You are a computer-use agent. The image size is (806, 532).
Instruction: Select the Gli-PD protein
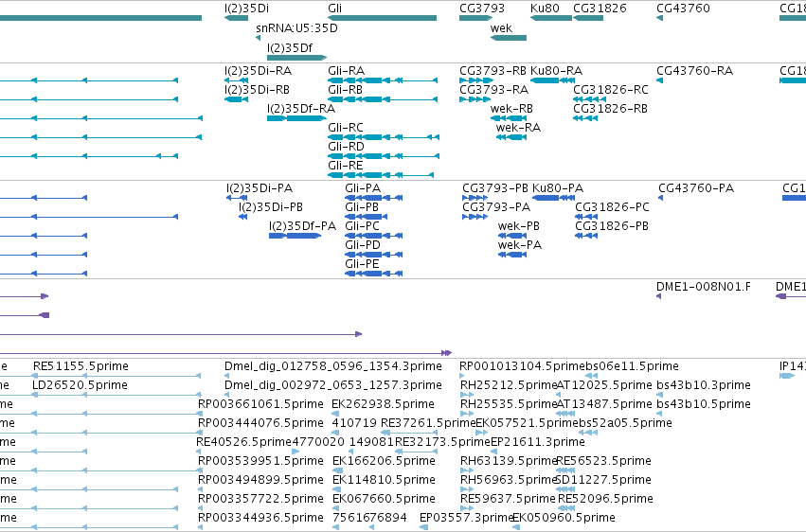click(374, 255)
